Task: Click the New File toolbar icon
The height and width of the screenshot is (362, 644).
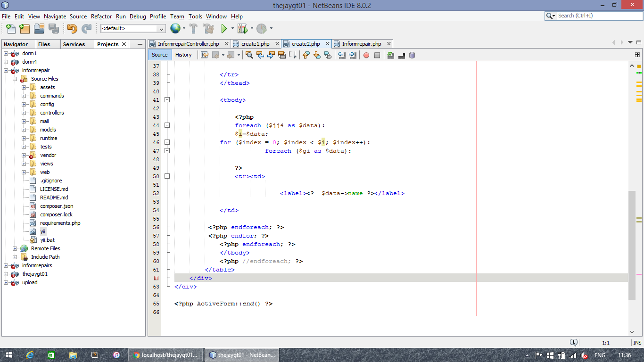Action: 11,28
